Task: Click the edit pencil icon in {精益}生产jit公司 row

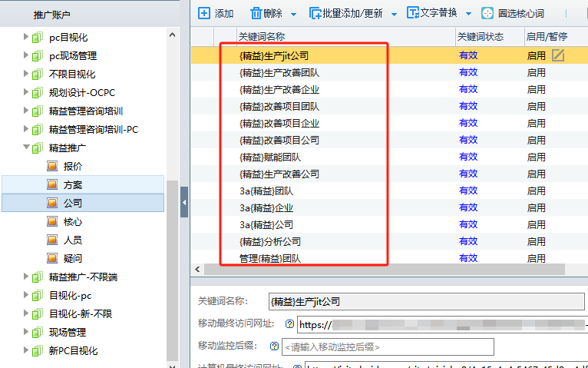Action: [x=558, y=55]
